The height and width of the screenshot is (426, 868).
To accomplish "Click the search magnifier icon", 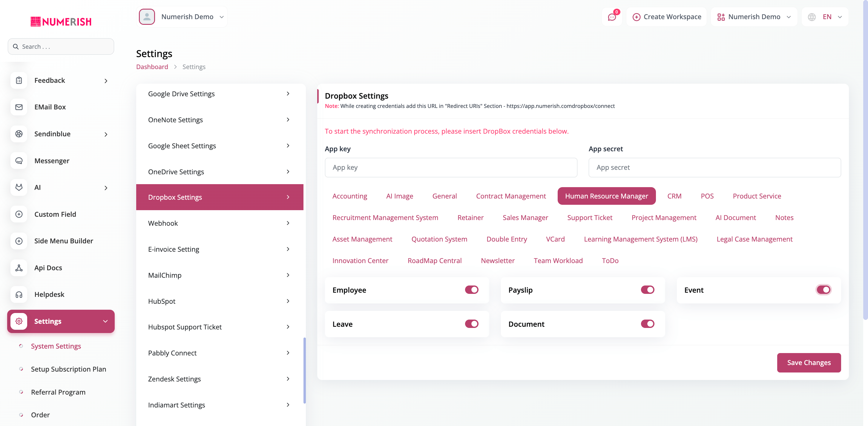I will click(16, 47).
